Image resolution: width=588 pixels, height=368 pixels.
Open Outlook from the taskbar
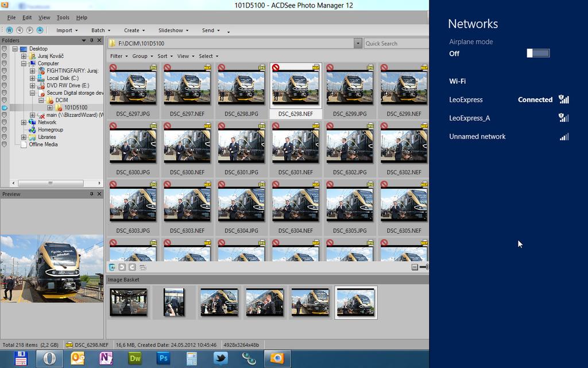pos(78,359)
